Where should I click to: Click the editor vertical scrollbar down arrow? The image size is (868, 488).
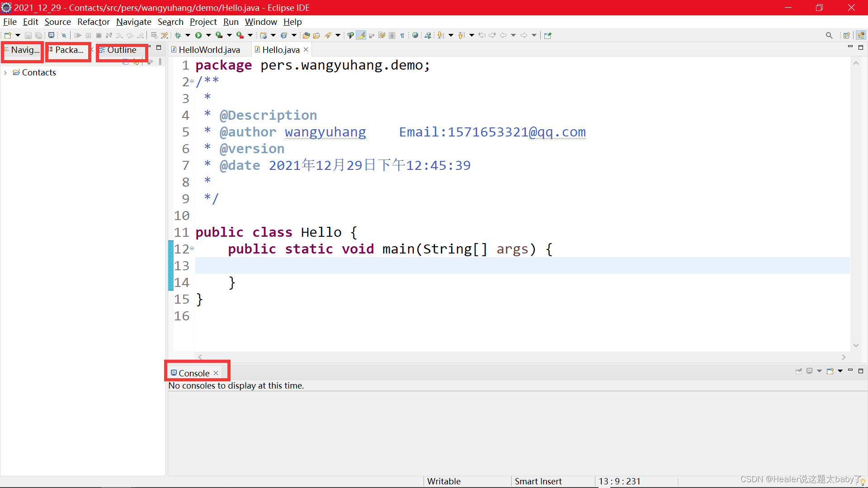point(856,345)
